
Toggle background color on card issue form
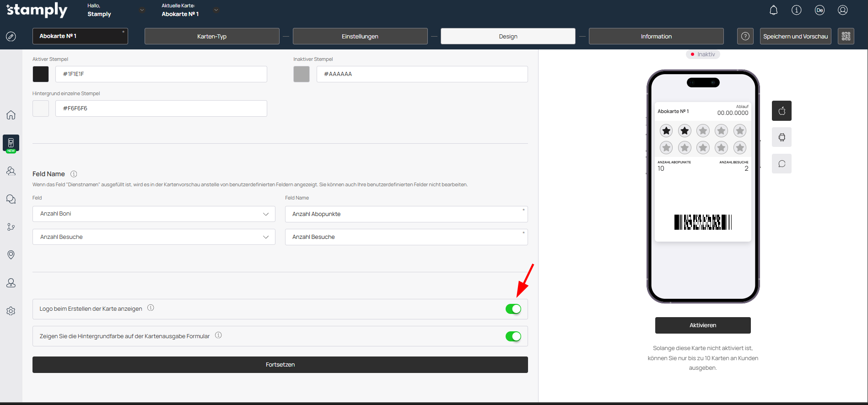[x=513, y=336]
